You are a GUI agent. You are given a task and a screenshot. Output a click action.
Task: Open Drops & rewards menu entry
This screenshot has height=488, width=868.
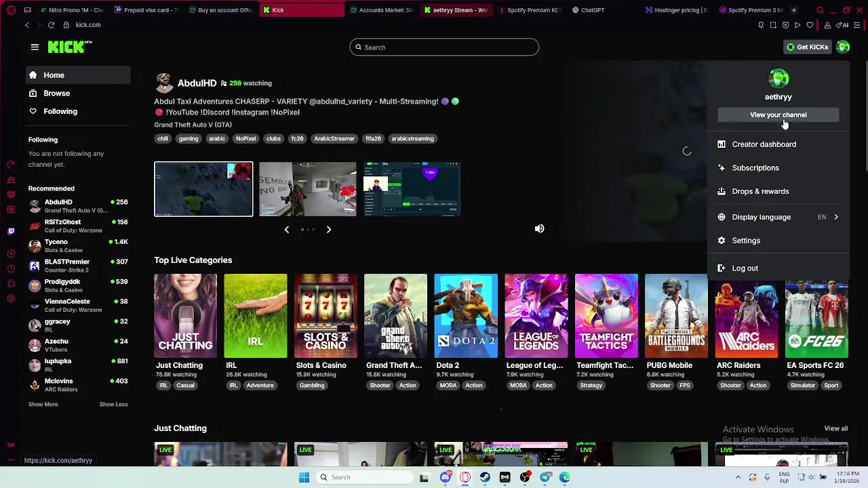pyautogui.click(x=778, y=191)
